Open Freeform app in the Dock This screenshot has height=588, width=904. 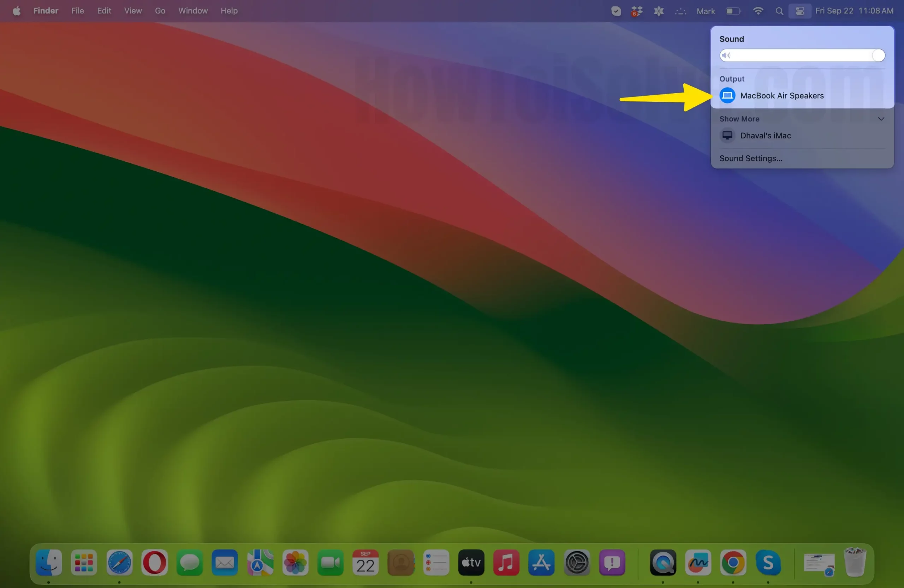(698, 563)
